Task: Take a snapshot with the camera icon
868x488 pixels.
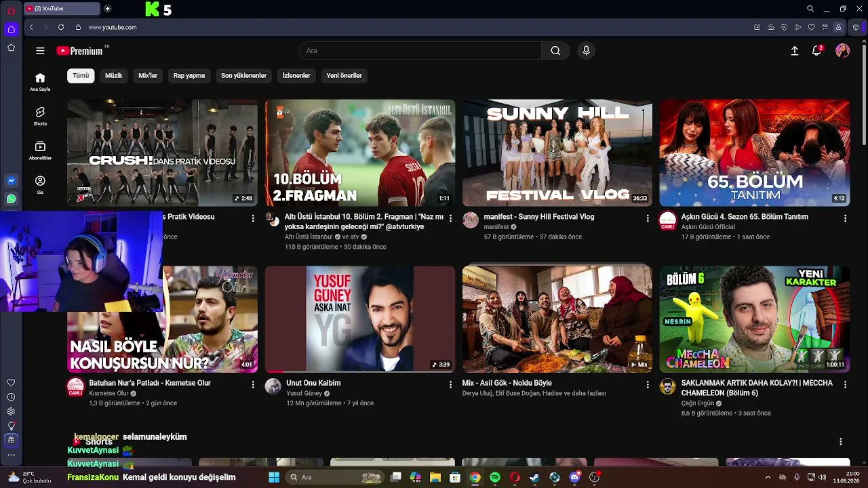Action: pyautogui.click(x=771, y=27)
